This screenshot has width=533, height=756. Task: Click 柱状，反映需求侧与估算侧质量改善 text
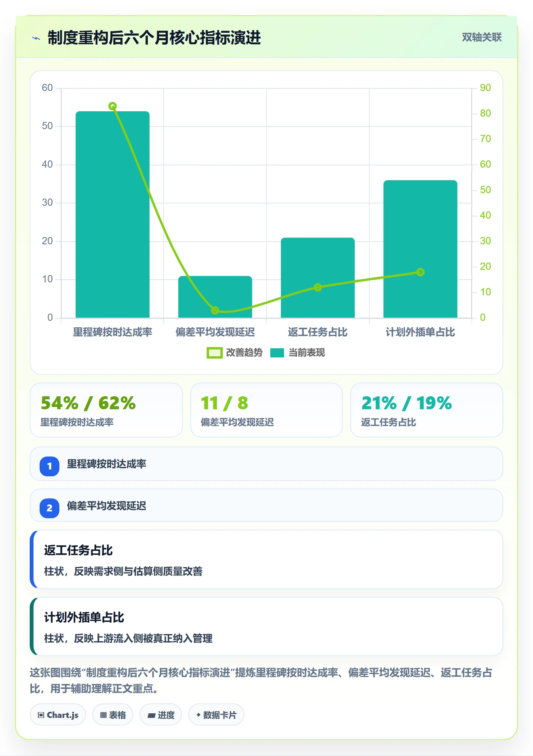click(x=123, y=571)
